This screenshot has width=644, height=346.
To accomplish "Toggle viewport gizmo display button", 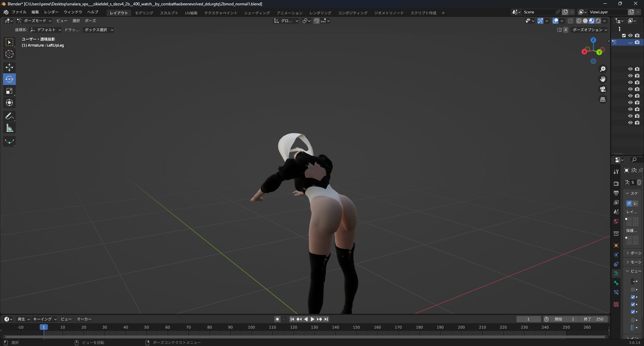I will click(540, 21).
